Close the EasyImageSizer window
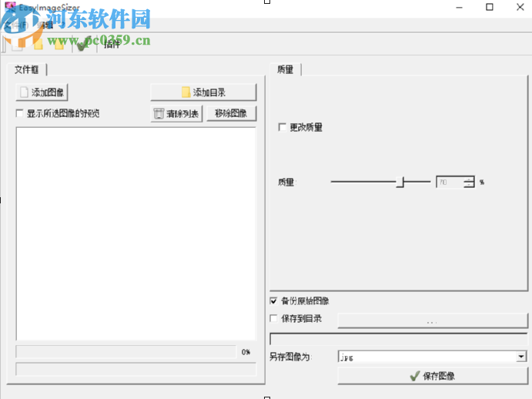 (x=520, y=7)
